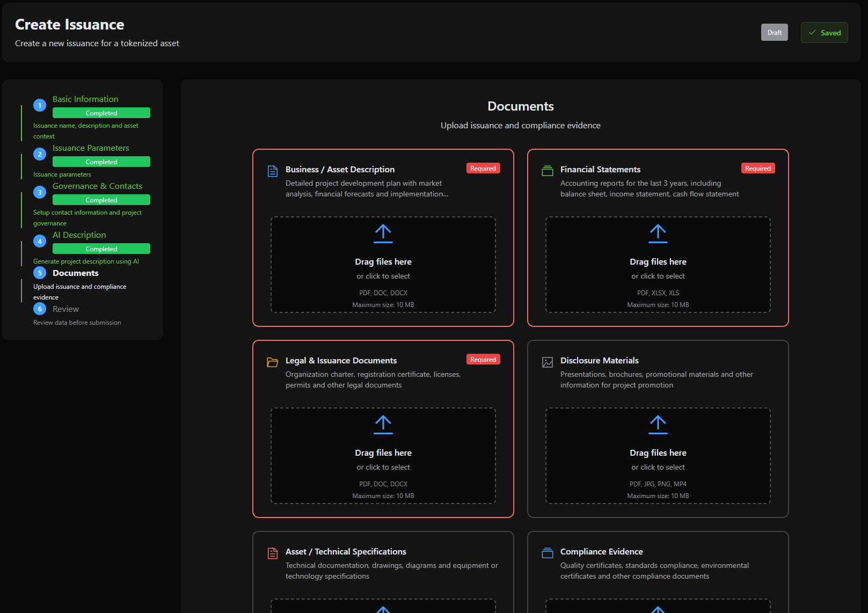Screen dimensions: 868x613
Task: Click the Compliance Evidence blue icon
Action: pos(548,553)
